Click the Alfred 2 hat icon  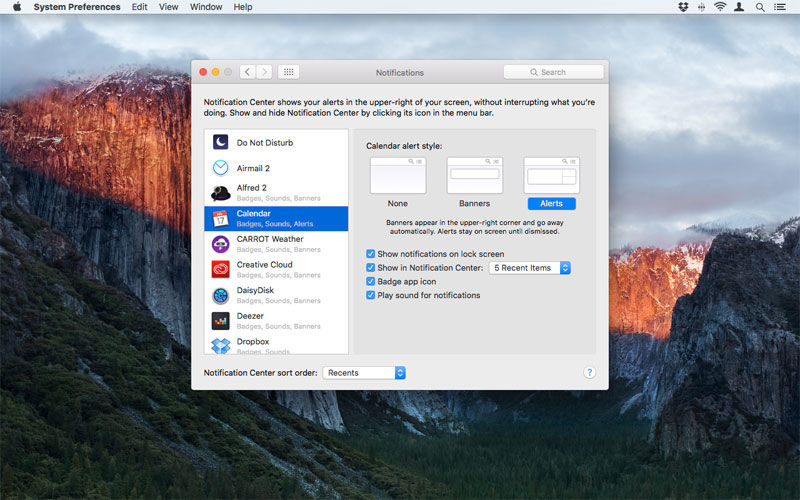pos(220,193)
